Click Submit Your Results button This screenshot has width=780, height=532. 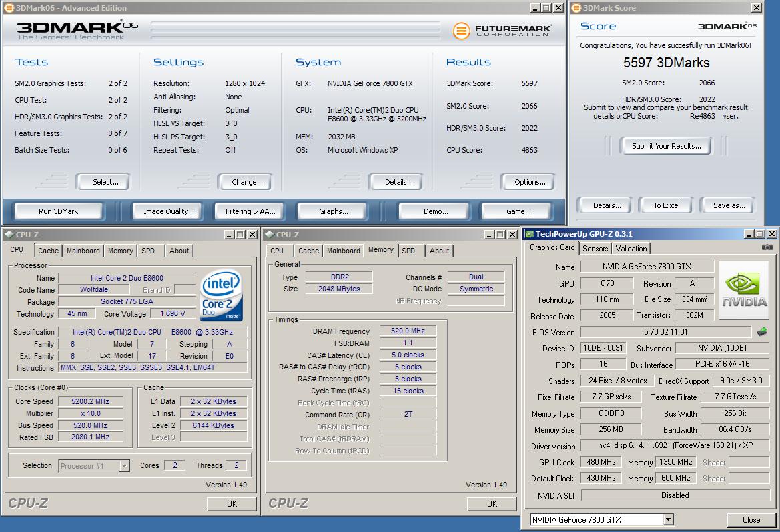666,146
